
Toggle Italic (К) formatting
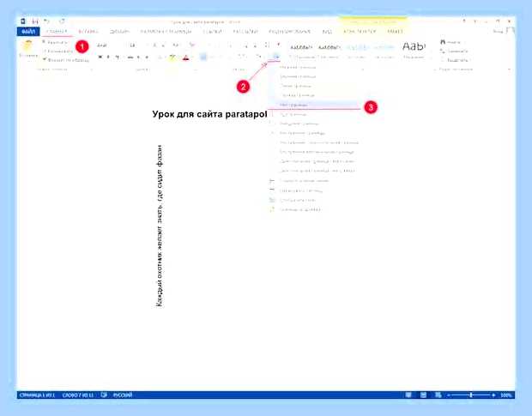coord(109,57)
